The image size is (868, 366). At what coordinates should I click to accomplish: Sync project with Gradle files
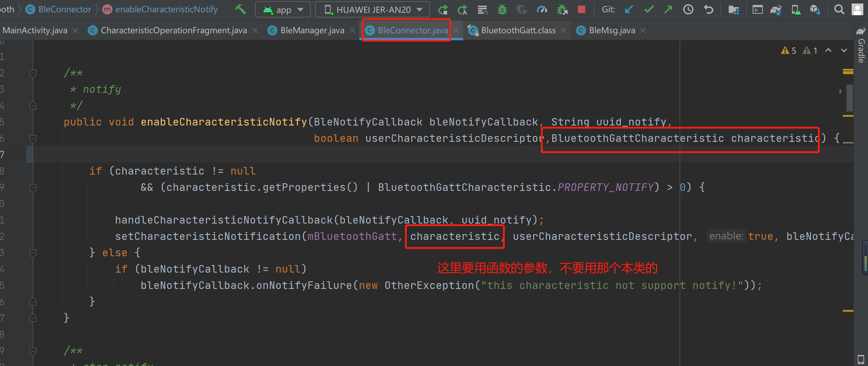(776, 9)
